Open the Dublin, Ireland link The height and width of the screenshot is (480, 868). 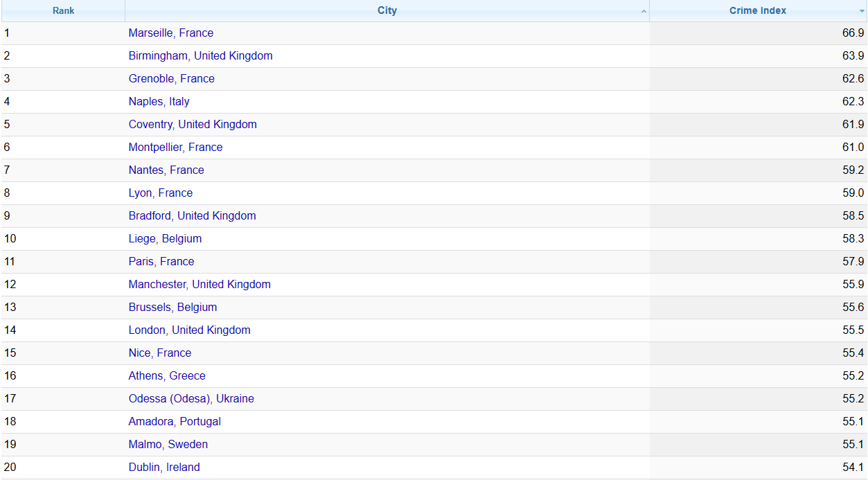coord(164,468)
